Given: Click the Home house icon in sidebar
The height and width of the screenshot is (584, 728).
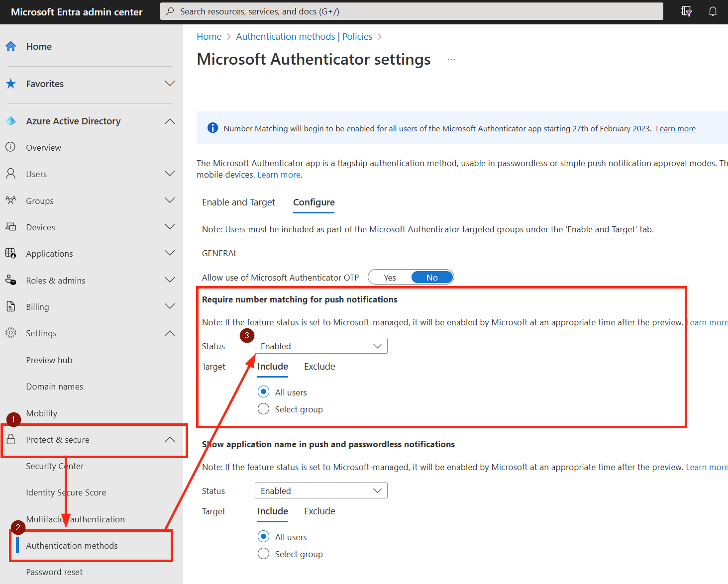Looking at the screenshot, I should (10, 46).
